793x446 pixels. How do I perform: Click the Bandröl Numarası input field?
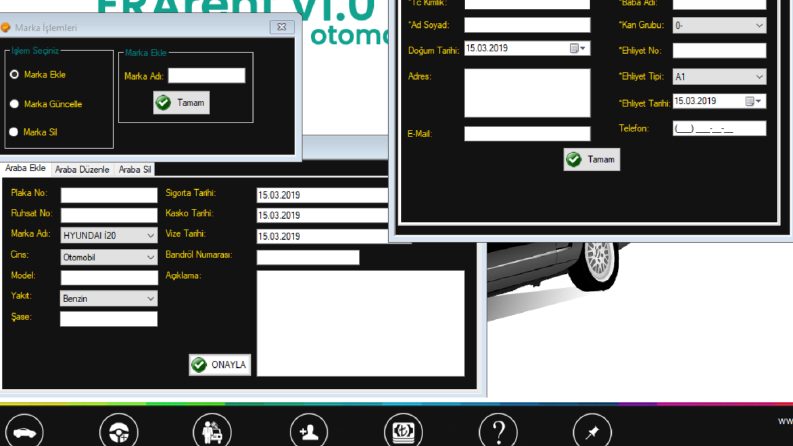coord(308,257)
